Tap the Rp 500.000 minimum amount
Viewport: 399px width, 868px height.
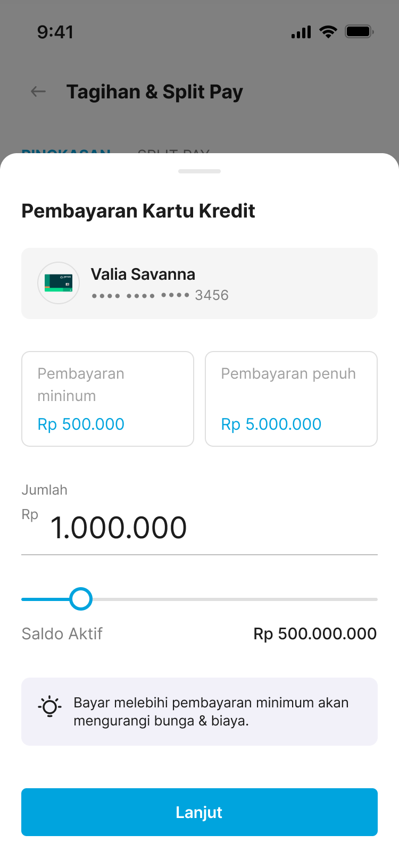click(81, 424)
